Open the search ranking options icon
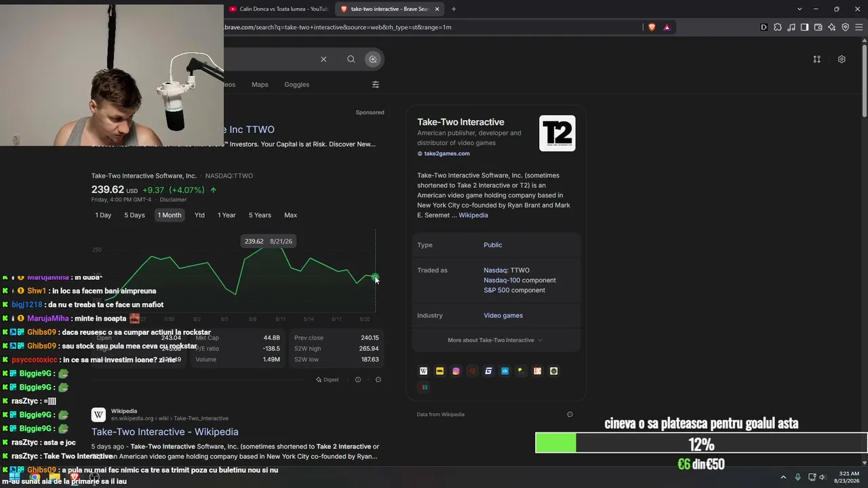 click(x=816, y=59)
